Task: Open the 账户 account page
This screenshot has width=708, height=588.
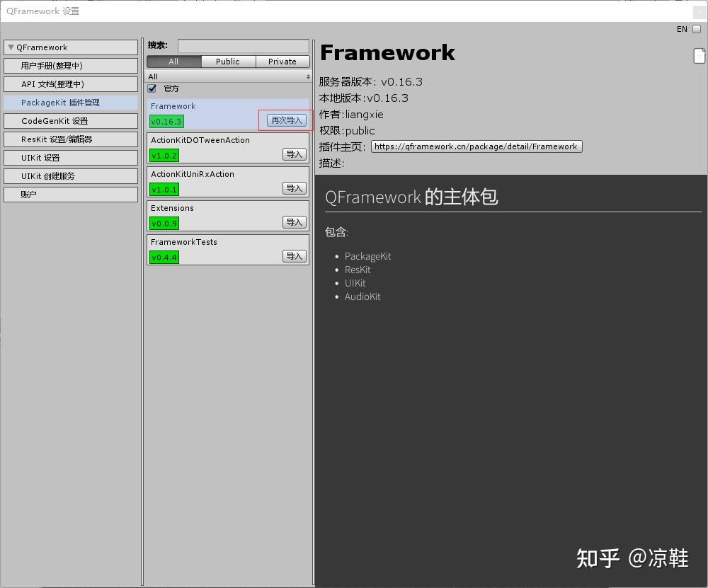Action: tap(70, 194)
